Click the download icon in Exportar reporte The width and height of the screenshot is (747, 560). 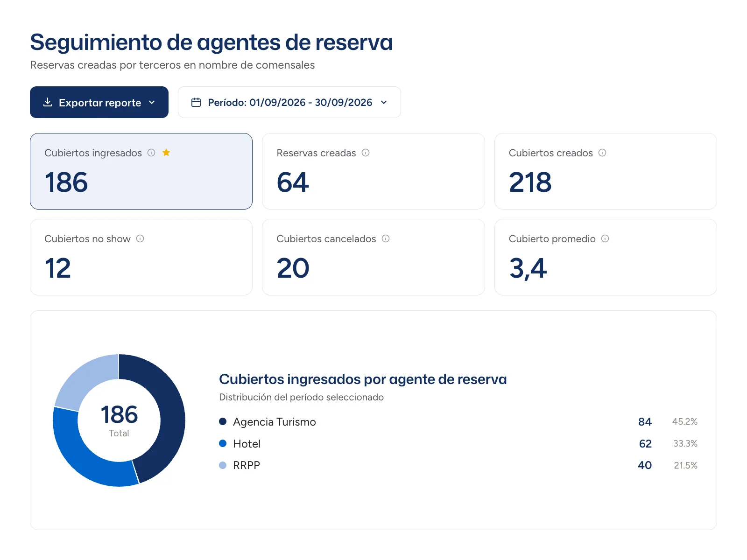click(x=48, y=102)
